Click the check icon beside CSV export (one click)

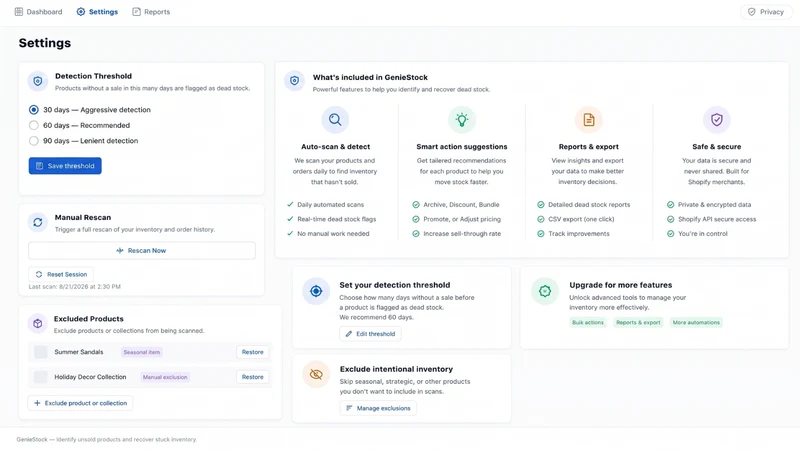pyautogui.click(x=541, y=219)
